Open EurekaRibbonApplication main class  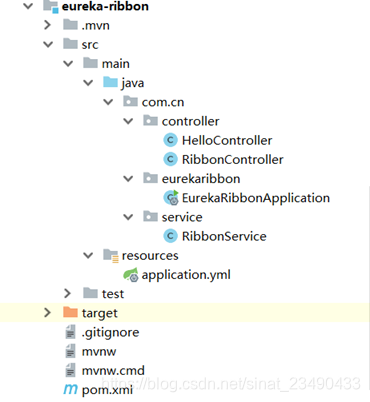(x=256, y=198)
